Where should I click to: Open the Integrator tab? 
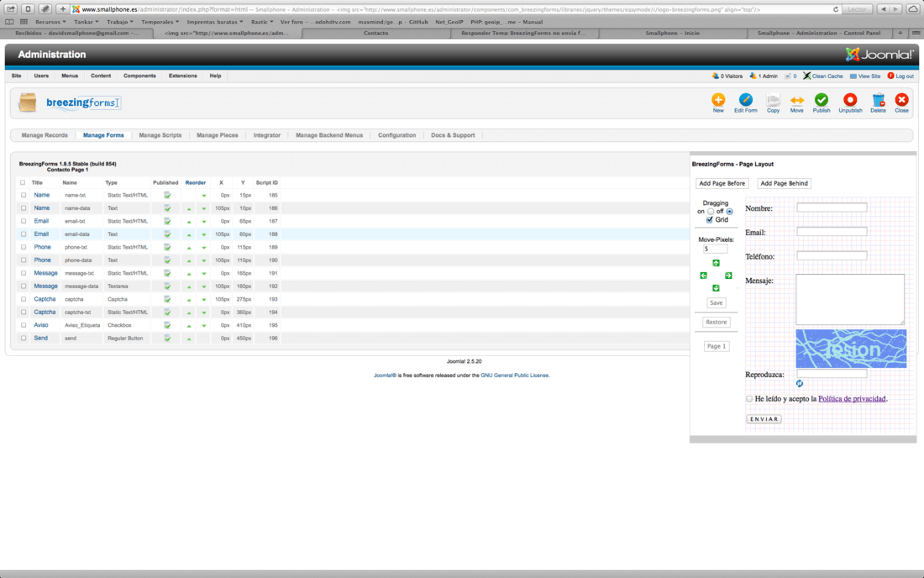point(267,135)
